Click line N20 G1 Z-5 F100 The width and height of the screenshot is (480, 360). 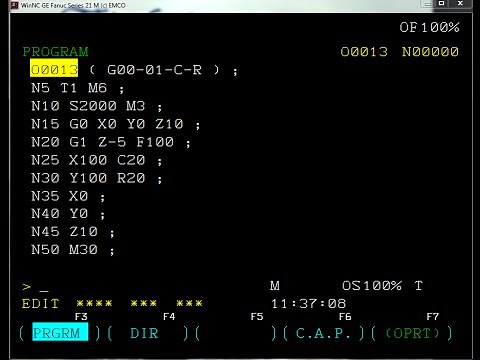tap(111, 142)
